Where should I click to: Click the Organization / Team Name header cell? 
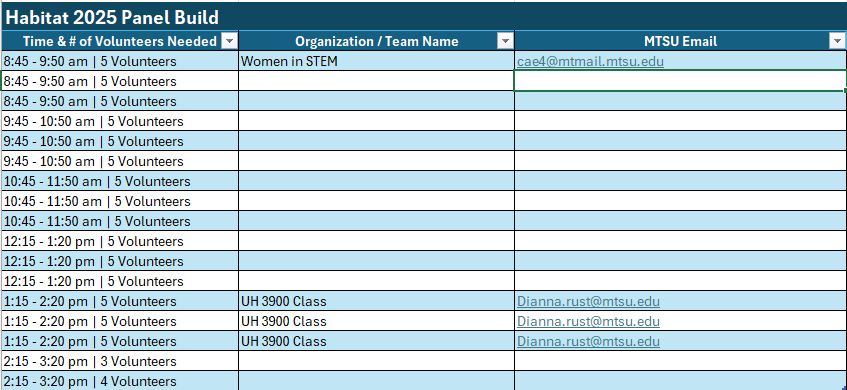pyautogui.click(x=376, y=41)
